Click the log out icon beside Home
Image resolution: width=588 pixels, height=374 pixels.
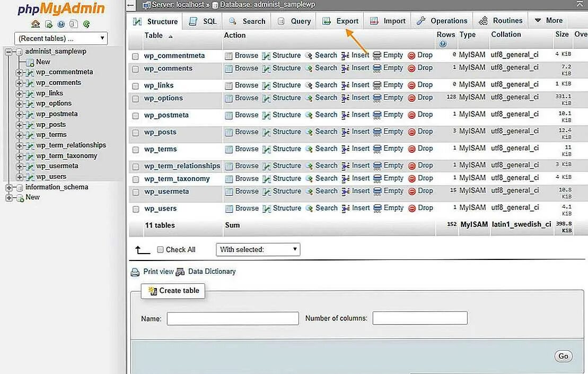pos(48,24)
